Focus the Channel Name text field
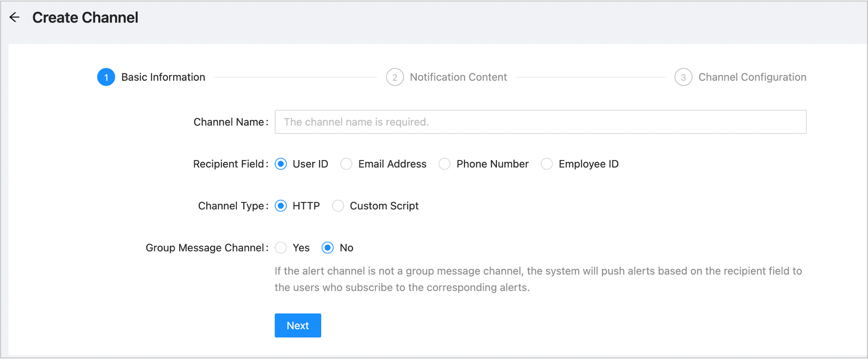The height and width of the screenshot is (359, 868). [540, 122]
